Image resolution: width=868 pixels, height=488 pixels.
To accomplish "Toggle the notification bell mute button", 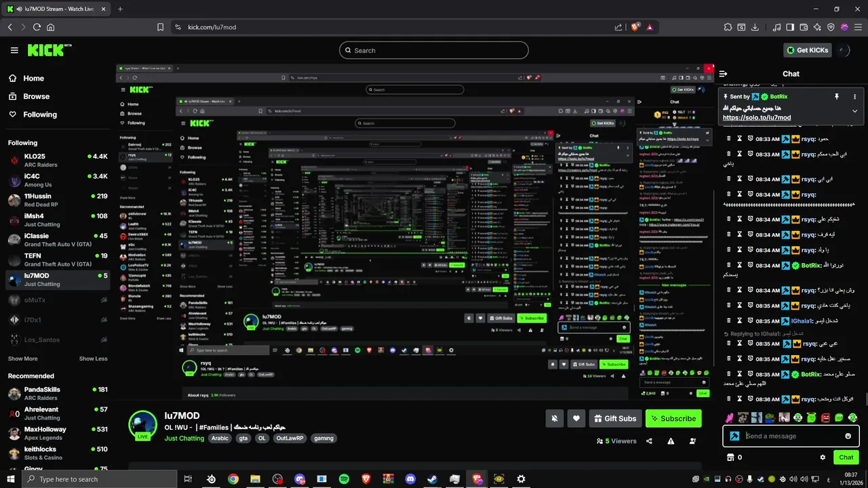I will click(x=554, y=418).
